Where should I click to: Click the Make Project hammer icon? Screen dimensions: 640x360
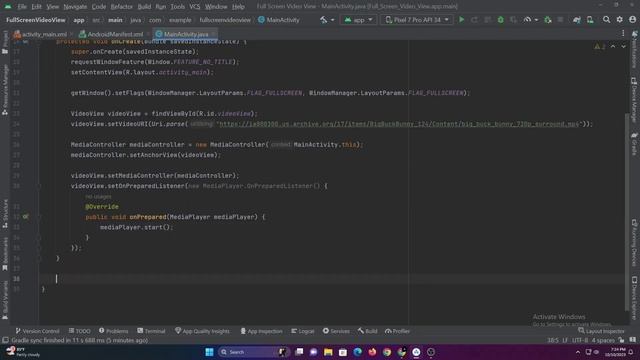click(x=324, y=20)
